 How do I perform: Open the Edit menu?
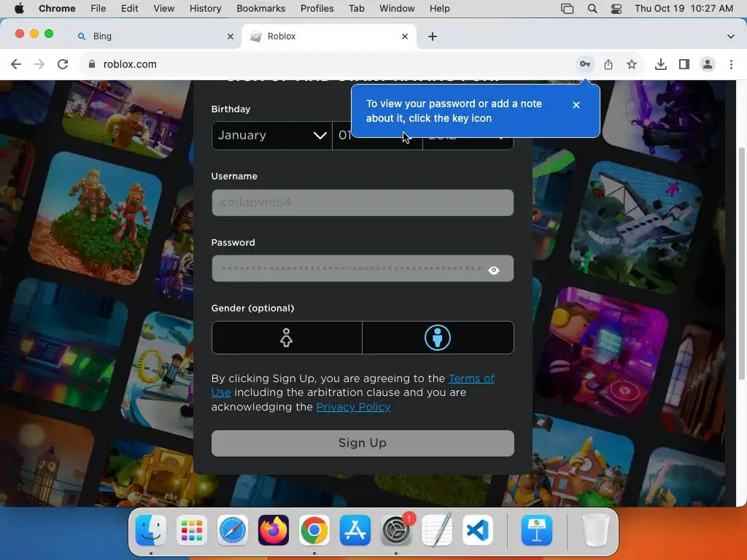coord(129,9)
